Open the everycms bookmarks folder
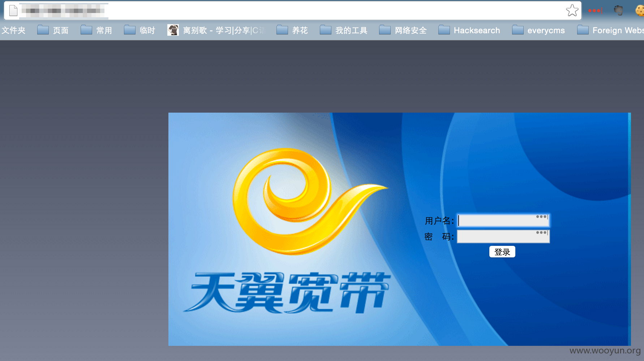This screenshot has width=644, height=361. click(x=538, y=30)
